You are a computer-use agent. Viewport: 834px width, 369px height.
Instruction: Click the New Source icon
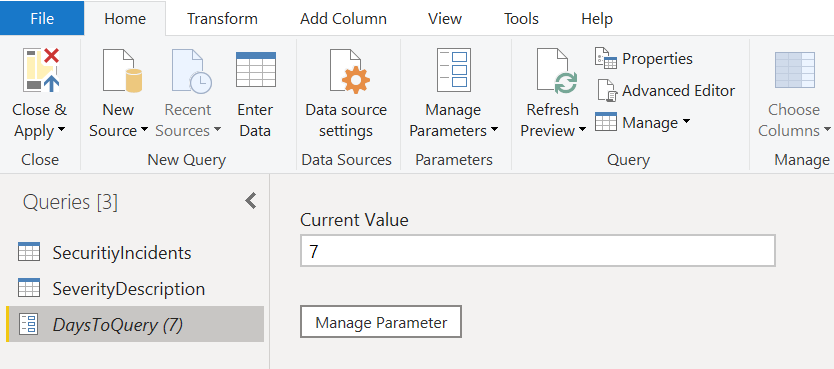pos(122,70)
